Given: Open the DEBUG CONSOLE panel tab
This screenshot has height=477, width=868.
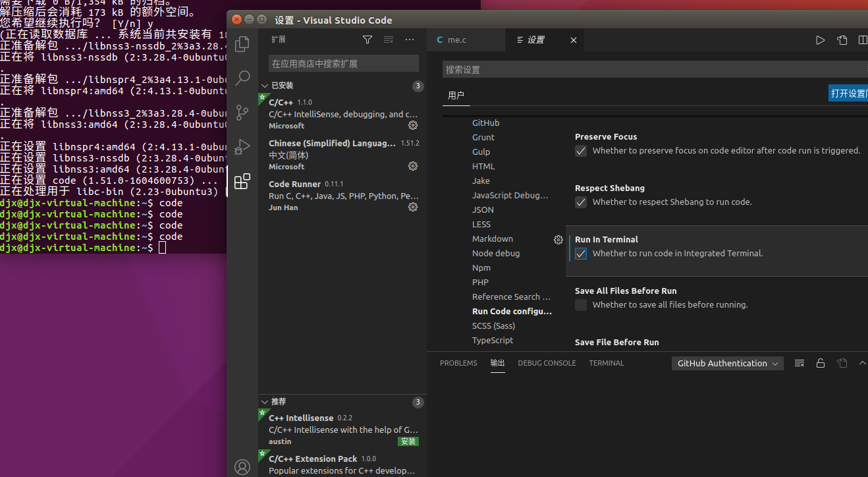Looking at the screenshot, I should [547, 363].
